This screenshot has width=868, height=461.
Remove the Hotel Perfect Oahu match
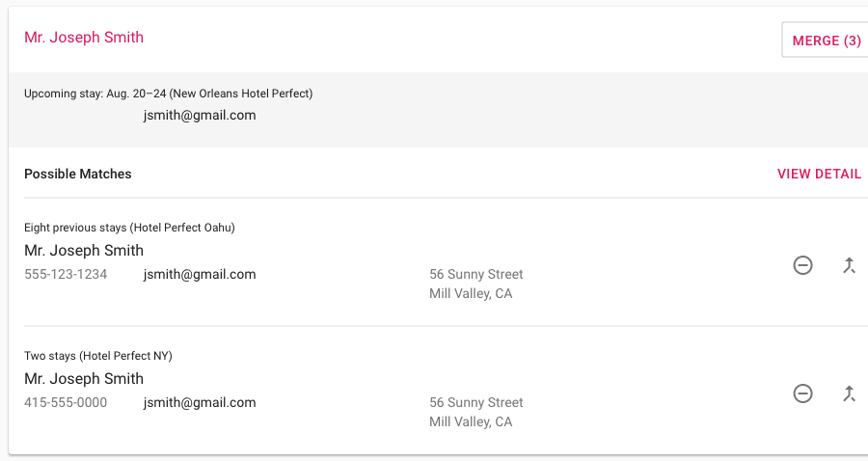802,265
